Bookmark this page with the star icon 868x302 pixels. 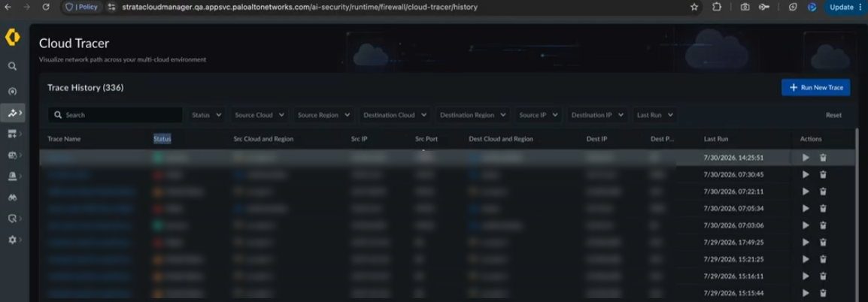pyautogui.click(x=694, y=8)
